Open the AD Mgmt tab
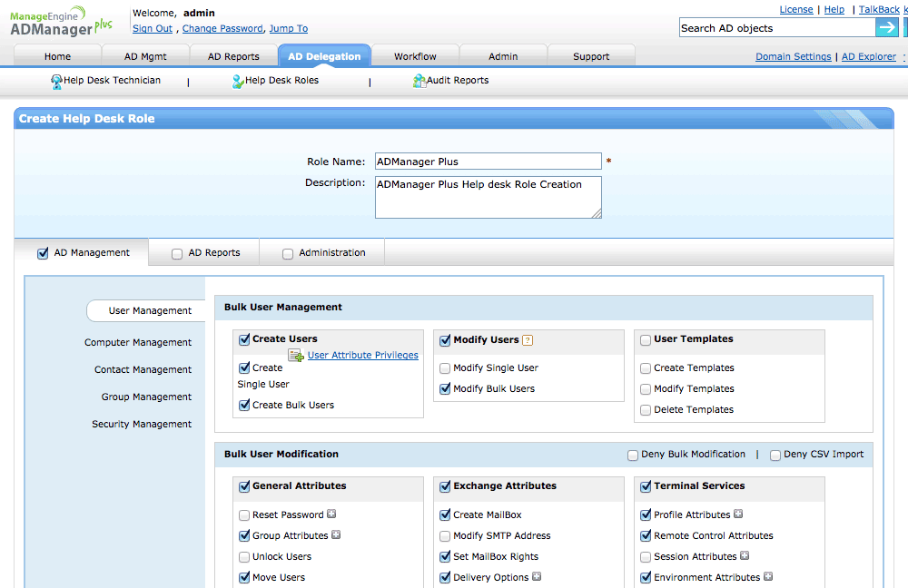The image size is (908, 588). (145, 56)
